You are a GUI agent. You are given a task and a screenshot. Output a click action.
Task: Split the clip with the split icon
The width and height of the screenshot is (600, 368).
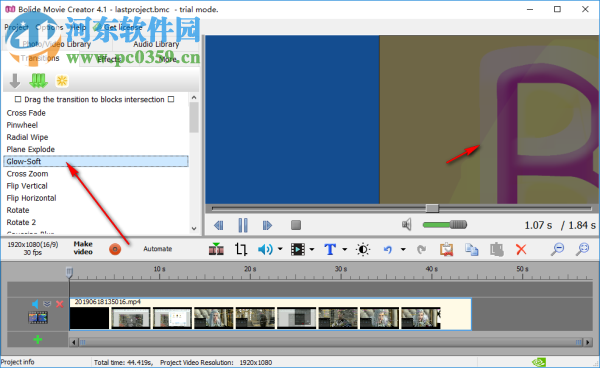[x=216, y=249]
